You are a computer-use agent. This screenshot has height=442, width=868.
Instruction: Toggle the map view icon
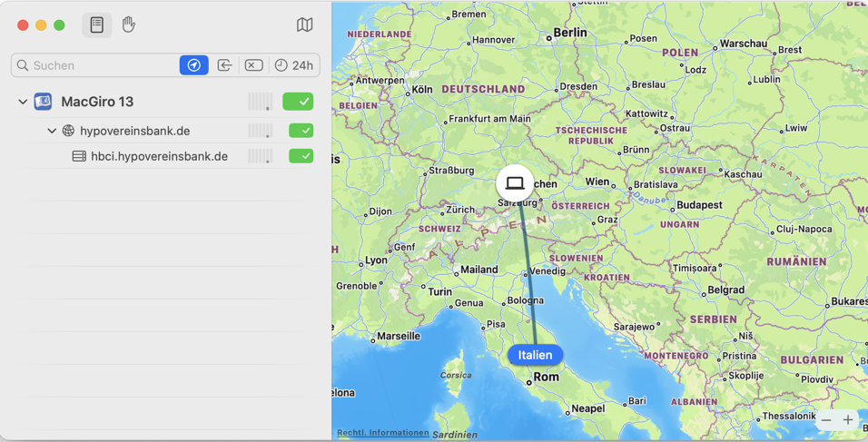[x=304, y=25]
